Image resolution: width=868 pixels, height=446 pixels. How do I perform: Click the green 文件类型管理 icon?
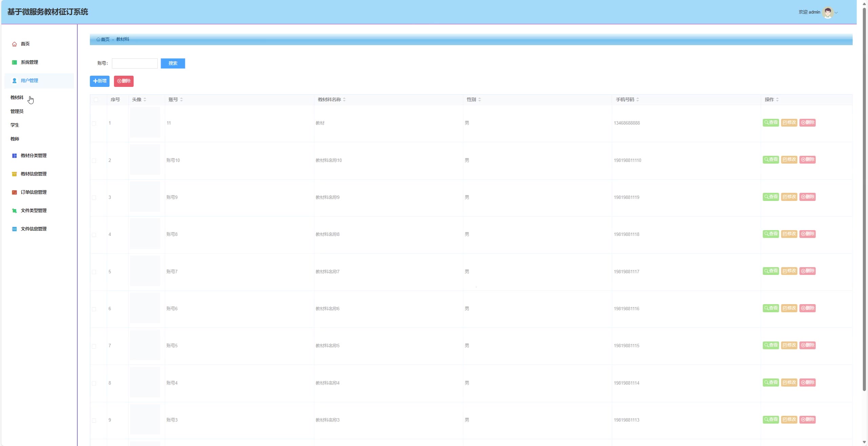click(x=14, y=211)
